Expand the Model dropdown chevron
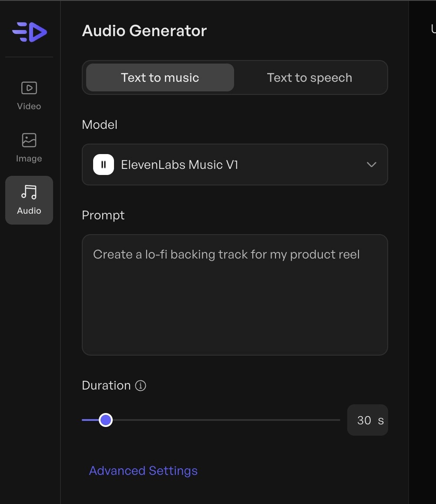Image resolution: width=436 pixels, height=504 pixels. (371, 165)
